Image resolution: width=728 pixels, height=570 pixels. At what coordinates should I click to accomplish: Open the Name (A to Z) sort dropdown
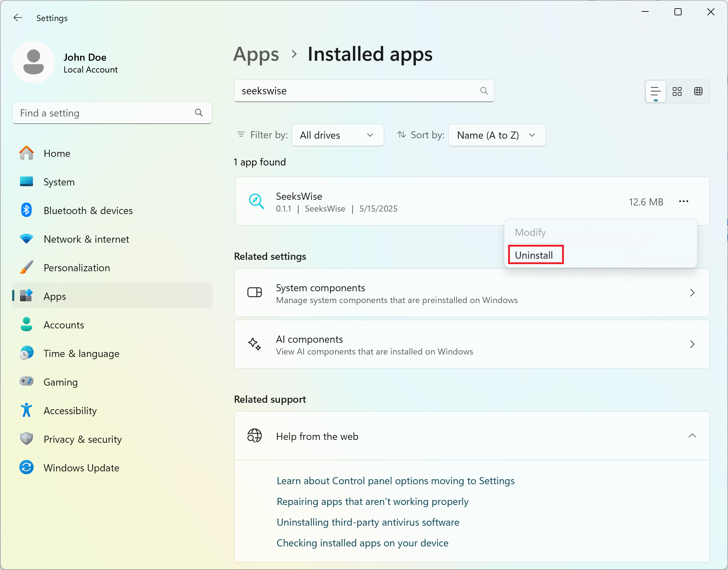pyautogui.click(x=497, y=135)
